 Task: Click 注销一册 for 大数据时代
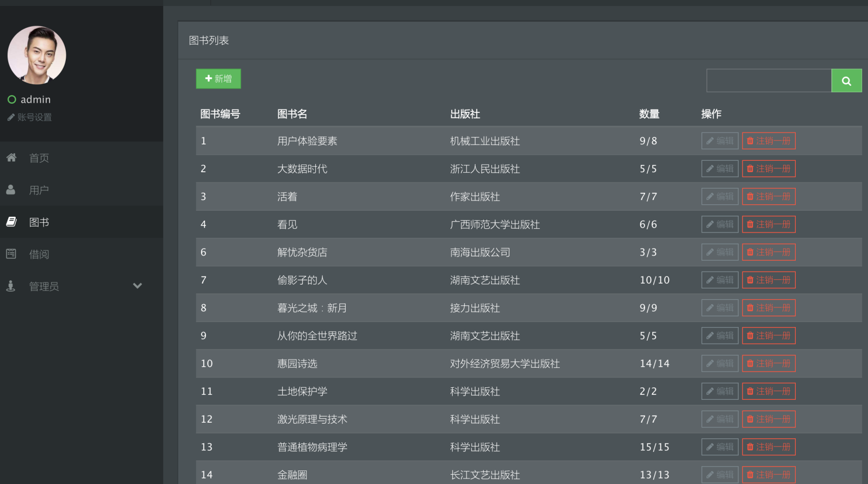(x=769, y=169)
